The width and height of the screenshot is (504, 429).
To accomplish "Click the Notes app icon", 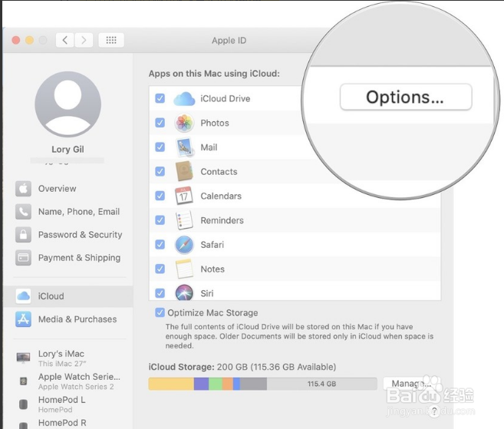I will (x=184, y=269).
